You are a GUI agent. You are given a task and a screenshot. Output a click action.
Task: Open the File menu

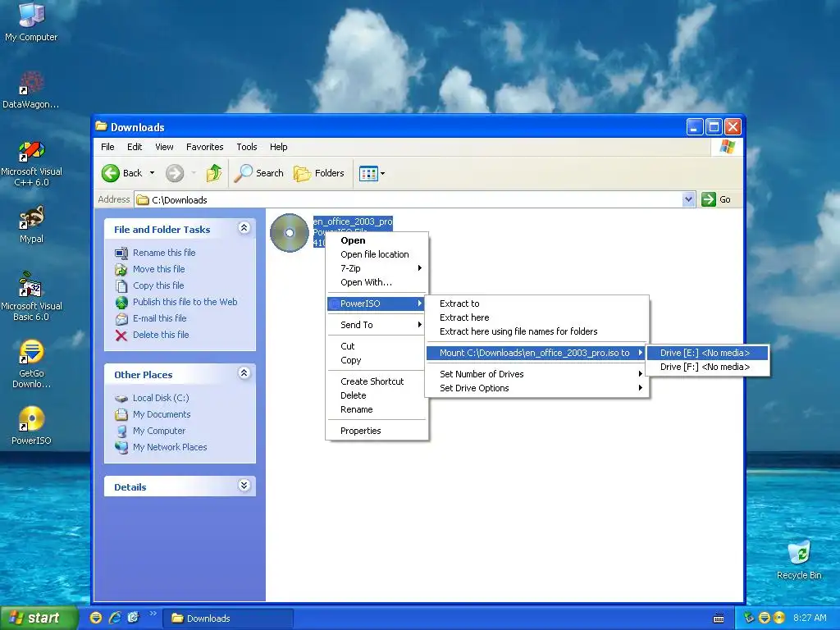[107, 147]
